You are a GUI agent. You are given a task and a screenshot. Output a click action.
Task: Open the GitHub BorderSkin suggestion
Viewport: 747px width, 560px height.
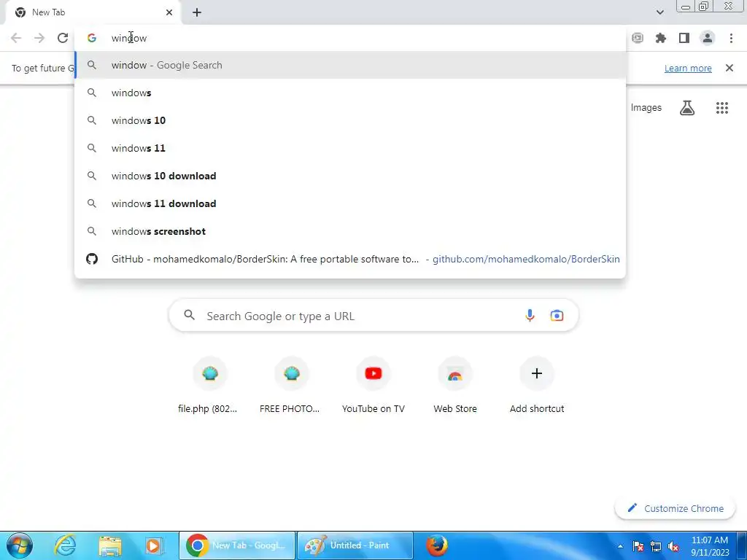[x=350, y=259]
